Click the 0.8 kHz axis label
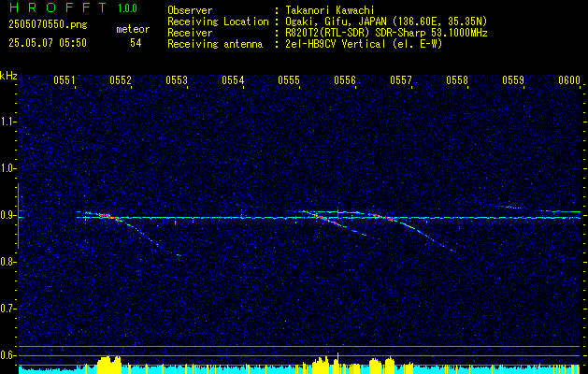588x374 pixels. 7,262
